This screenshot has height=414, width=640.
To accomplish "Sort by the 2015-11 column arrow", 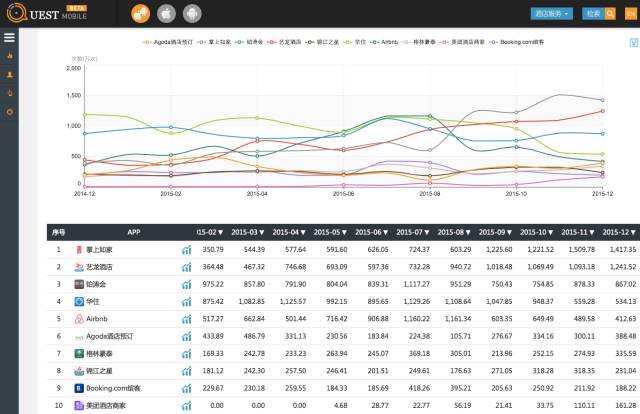I will (x=591, y=233).
